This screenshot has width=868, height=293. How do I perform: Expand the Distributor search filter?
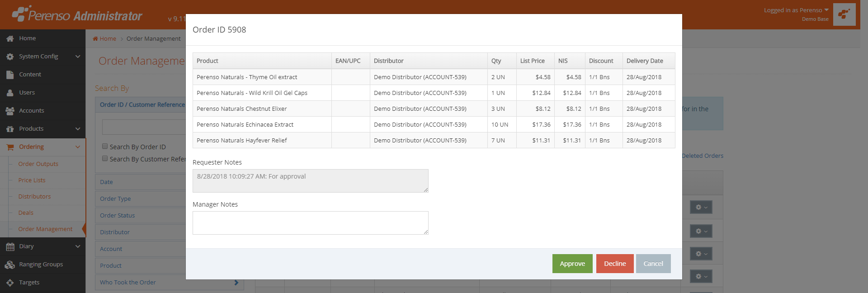tap(141, 232)
